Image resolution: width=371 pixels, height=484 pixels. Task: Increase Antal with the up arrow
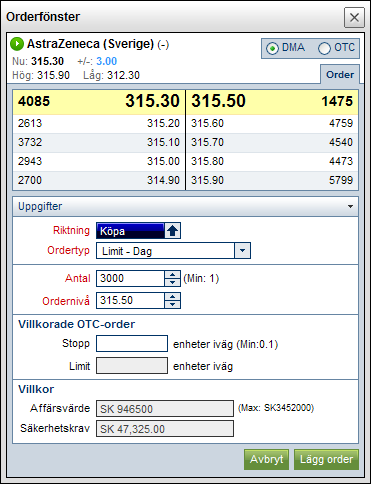172,275
